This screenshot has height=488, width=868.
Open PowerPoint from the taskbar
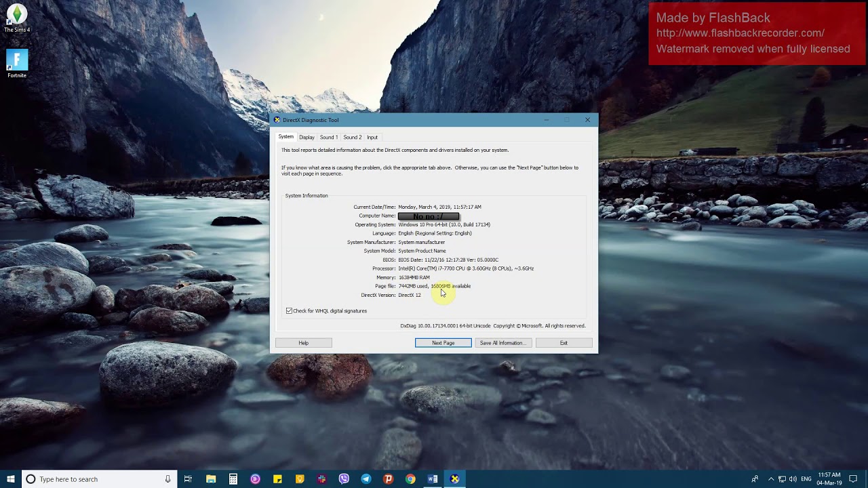point(388,479)
